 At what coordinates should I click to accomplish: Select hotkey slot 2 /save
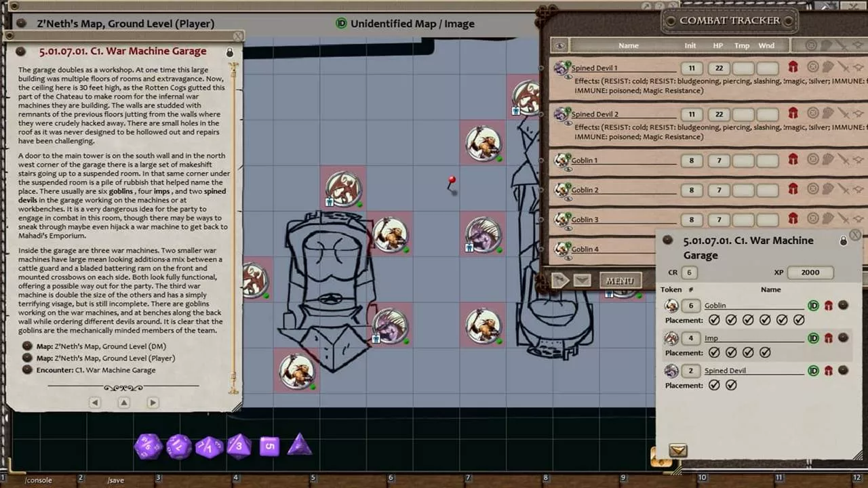point(115,480)
